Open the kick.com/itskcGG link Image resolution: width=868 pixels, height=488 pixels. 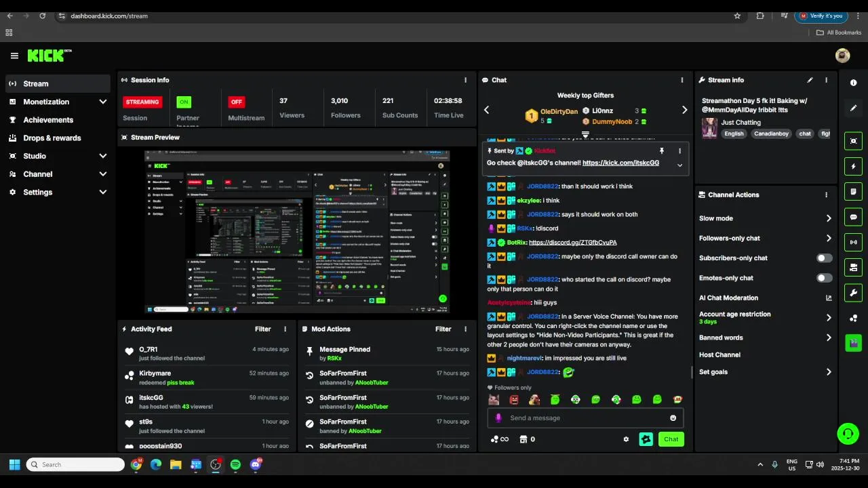tap(621, 163)
